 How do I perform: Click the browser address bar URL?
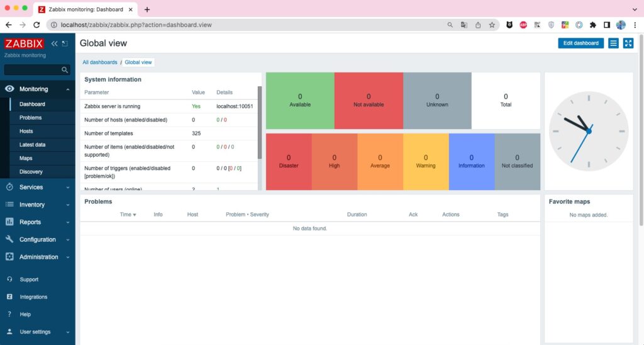136,25
